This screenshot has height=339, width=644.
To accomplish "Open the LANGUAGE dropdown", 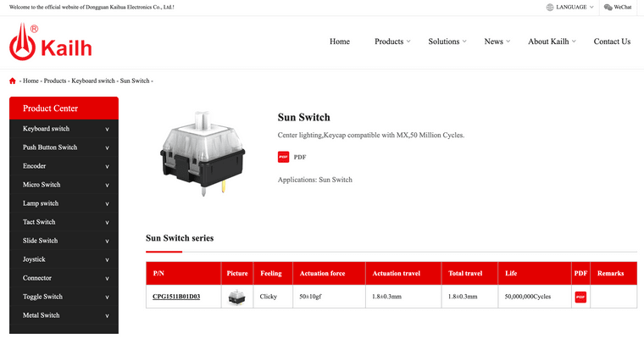I will pyautogui.click(x=570, y=7).
